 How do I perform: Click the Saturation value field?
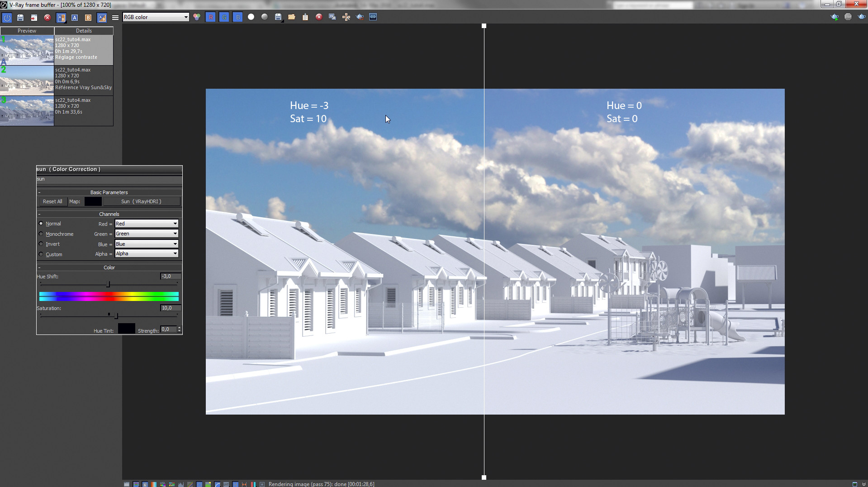pos(171,308)
